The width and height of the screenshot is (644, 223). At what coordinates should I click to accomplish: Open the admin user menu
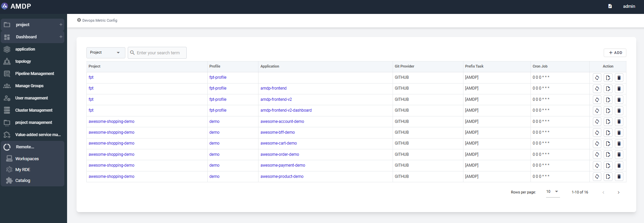click(x=629, y=6)
